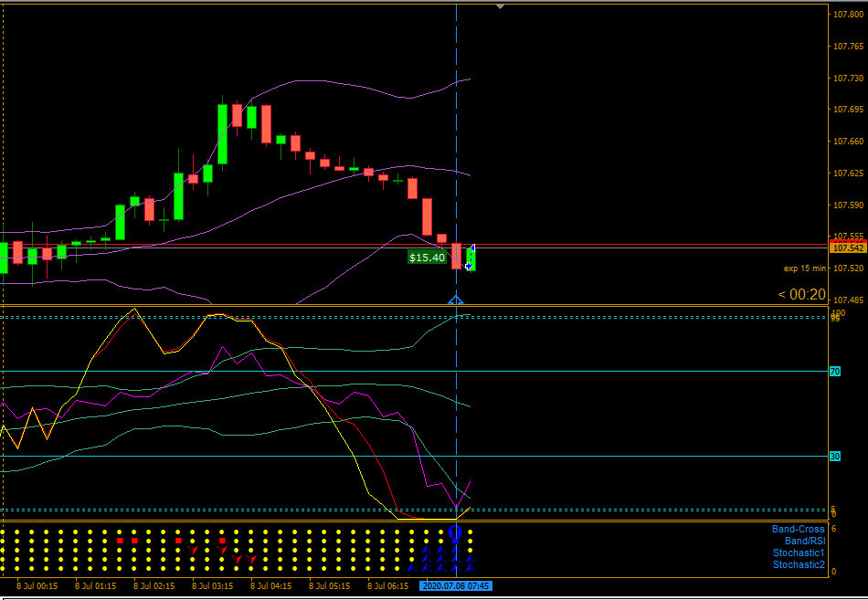Click the leftmost red square in Band/RSI row
The height and width of the screenshot is (600, 868).
pos(120,541)
